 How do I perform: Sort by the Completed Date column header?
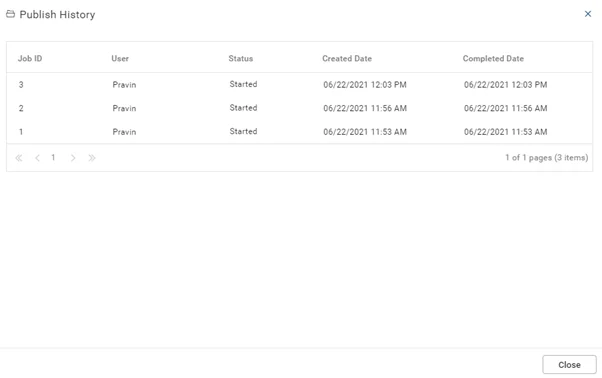493,59
